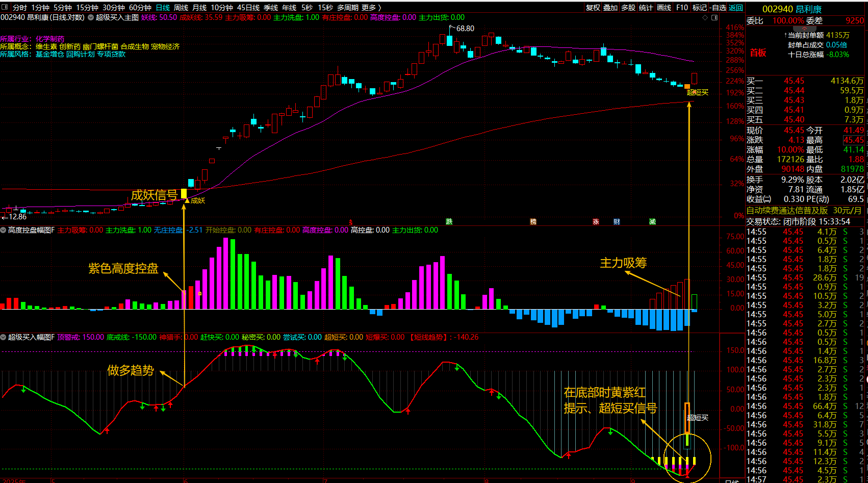Switch to the 周线 weekly chart
The width and height of the screenshot is (868, 483).
(181, 8)
